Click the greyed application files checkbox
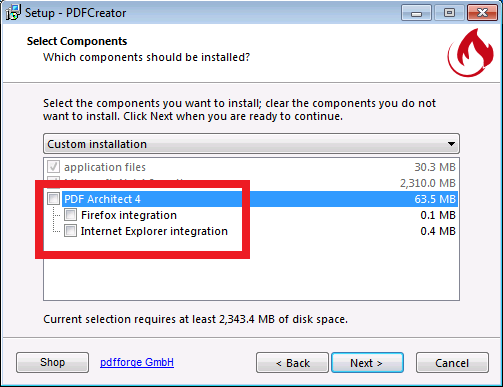This screenshot has height=387, width=503. click(x=53, y=167)
